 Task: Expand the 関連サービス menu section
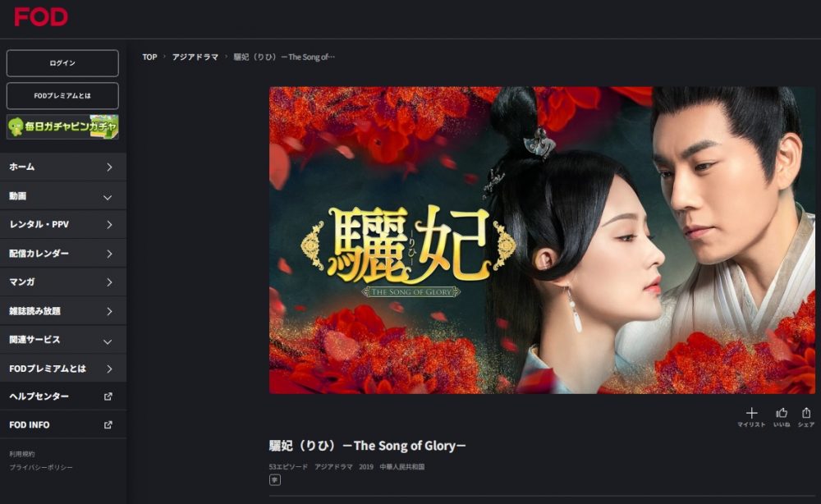63,340
